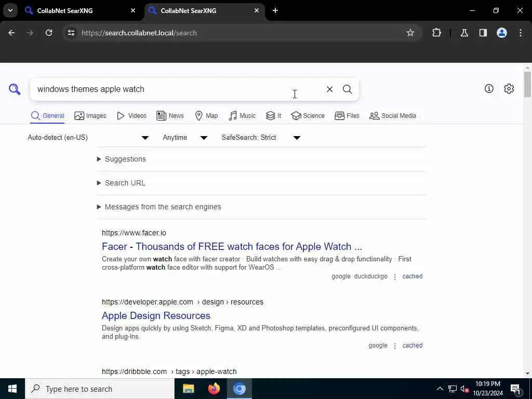Screen dimensions: 532x399
Task: Switch to It category
Action: click(x=273, y=116)
